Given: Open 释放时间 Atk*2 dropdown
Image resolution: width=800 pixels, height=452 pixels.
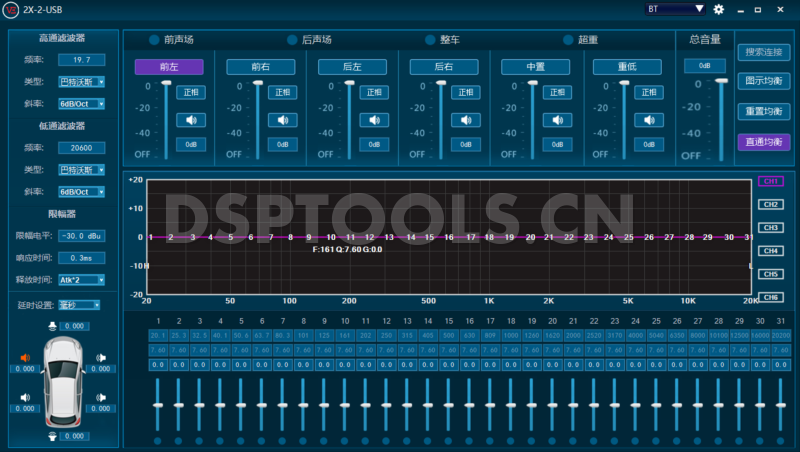Looking at the screenshot, I should [82, 280].
